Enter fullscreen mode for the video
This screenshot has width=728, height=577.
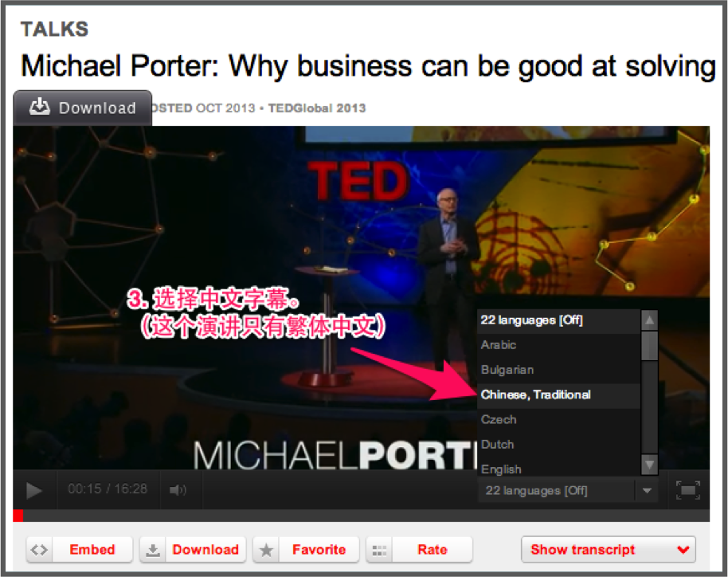click(x=687, y=490)
